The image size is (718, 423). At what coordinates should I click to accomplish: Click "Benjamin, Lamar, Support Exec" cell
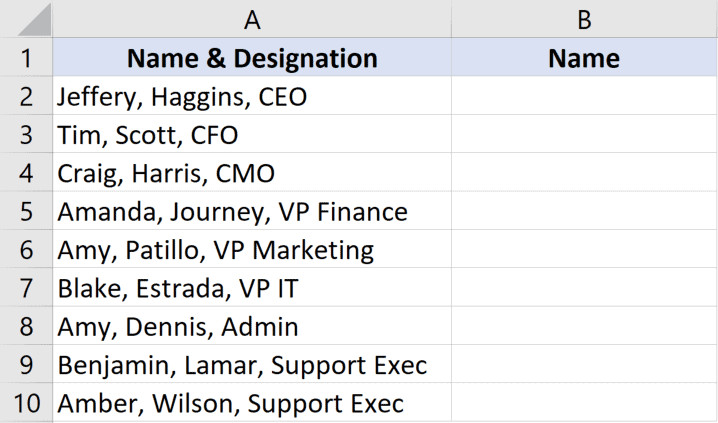pyautogui.click(x=252, y=365)
